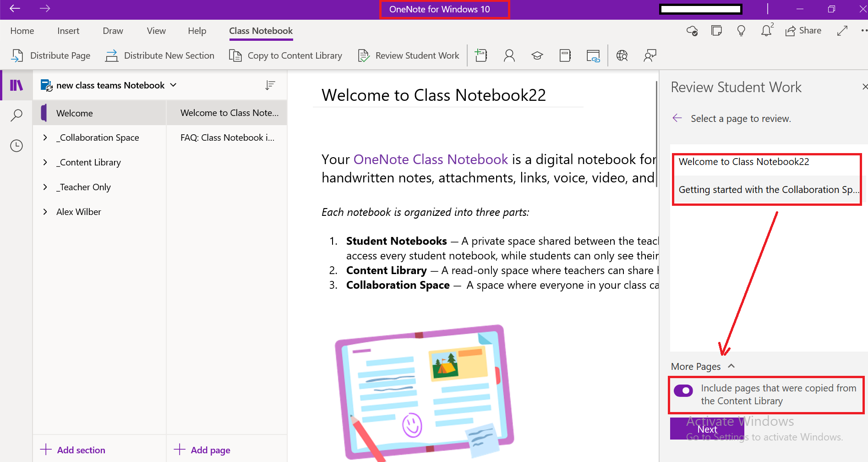
Task: Click Distribute New Section
Action: 159,55
